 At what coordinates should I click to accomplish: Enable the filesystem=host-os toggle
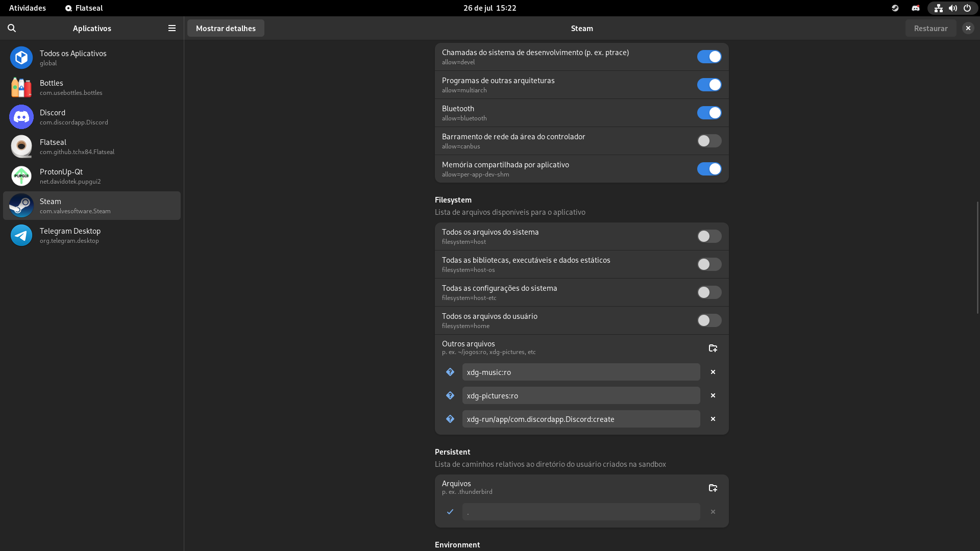[709, 264]
